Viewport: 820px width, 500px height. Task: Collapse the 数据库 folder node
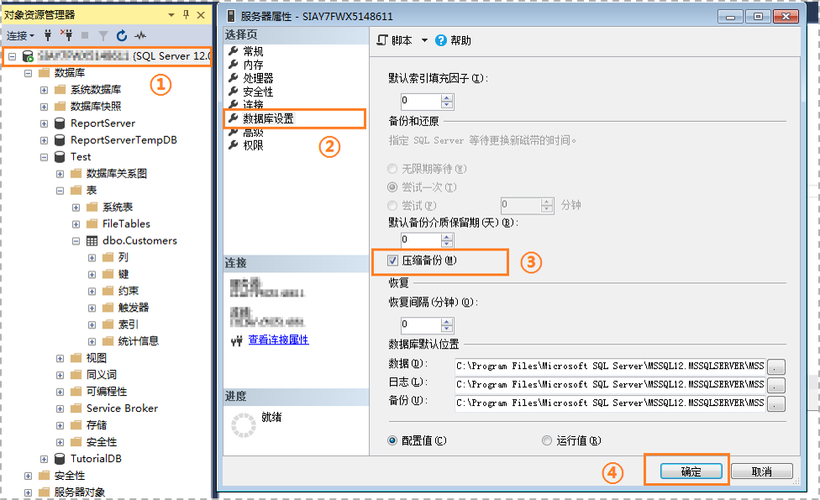(28, 73)
